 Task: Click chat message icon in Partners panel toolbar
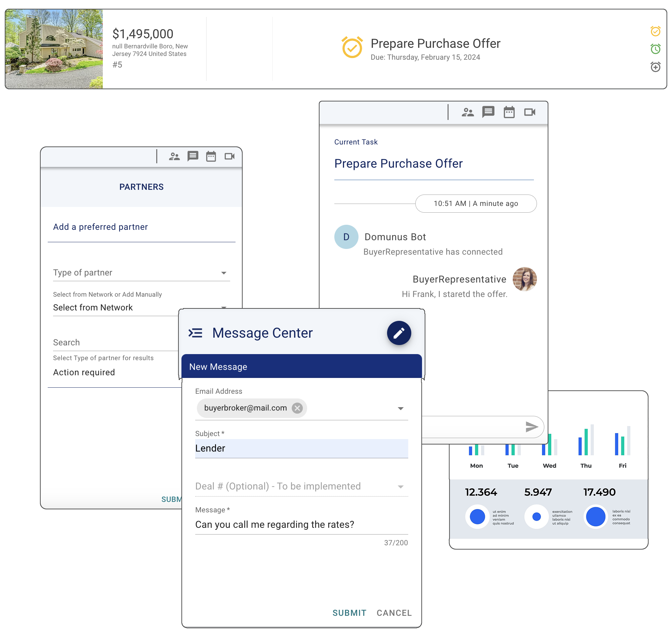[193, 156]
